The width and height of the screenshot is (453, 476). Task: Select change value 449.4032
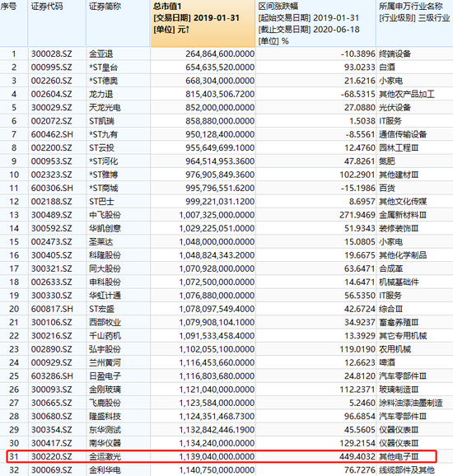click(357, 456)
